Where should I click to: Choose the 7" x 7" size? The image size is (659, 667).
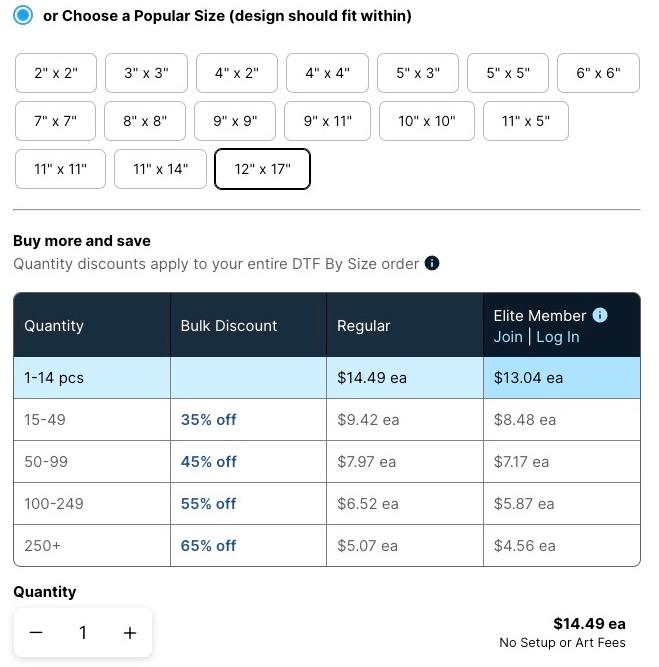pyautogui.click(x=56, y=121)
